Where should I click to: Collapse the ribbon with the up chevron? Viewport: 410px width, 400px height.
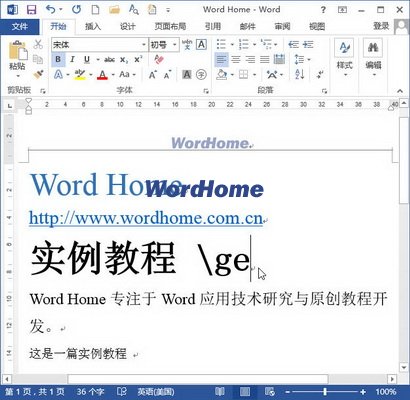(x=400, y=91)
